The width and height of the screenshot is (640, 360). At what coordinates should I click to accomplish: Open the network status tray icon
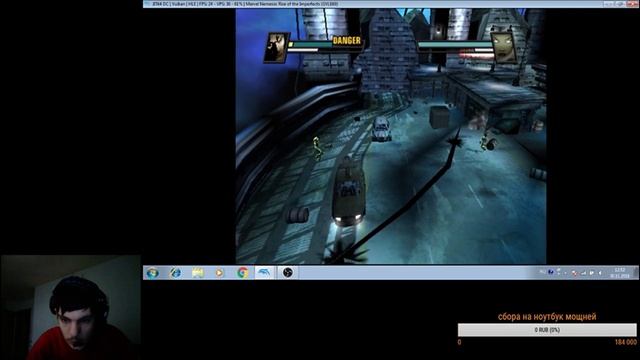pos(584,273)
